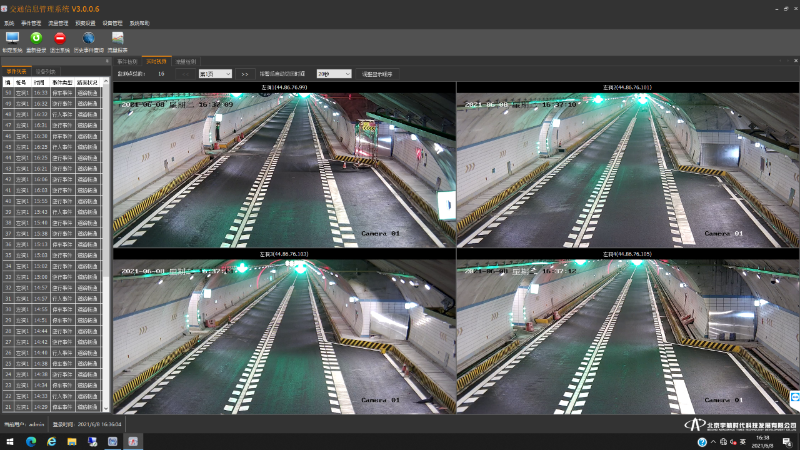Image resolution: width=800 pixels, height=450 pixels.
Task: Select the bottom-right tunnel camera feed
Action: point(627,335)
